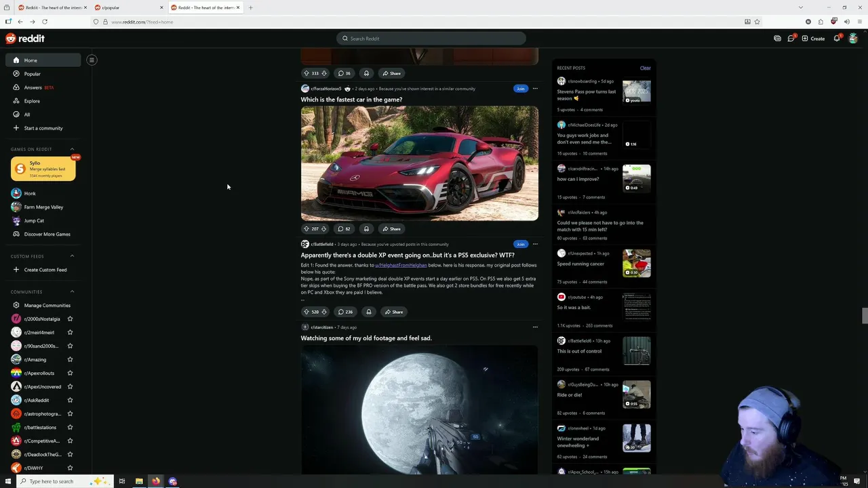Favorite r/Amazing with the star
The height and width of the screenshot is (488, 868).
[x=70, y=359]
